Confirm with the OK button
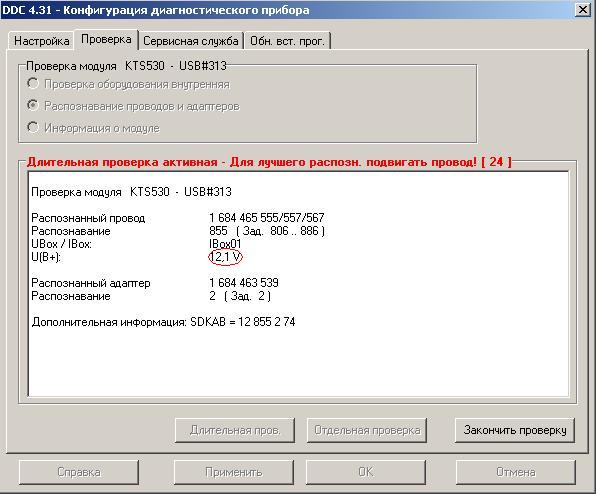 [366, 472]
